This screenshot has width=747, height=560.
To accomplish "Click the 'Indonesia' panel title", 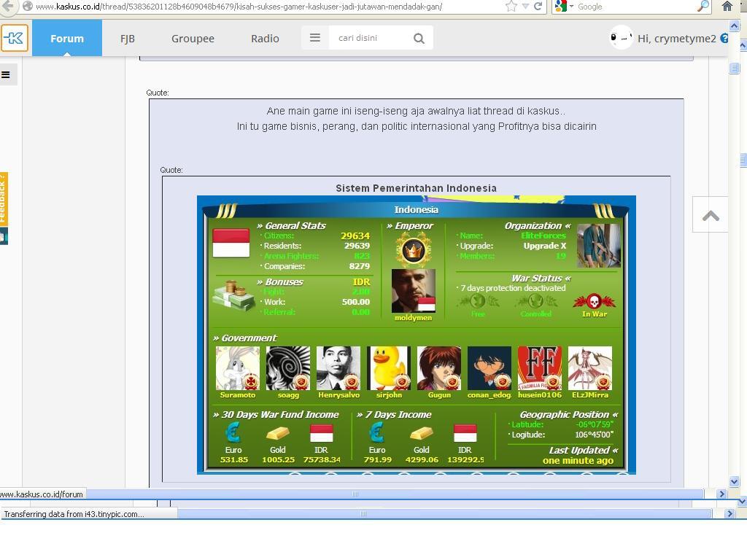I will (416, 209).
